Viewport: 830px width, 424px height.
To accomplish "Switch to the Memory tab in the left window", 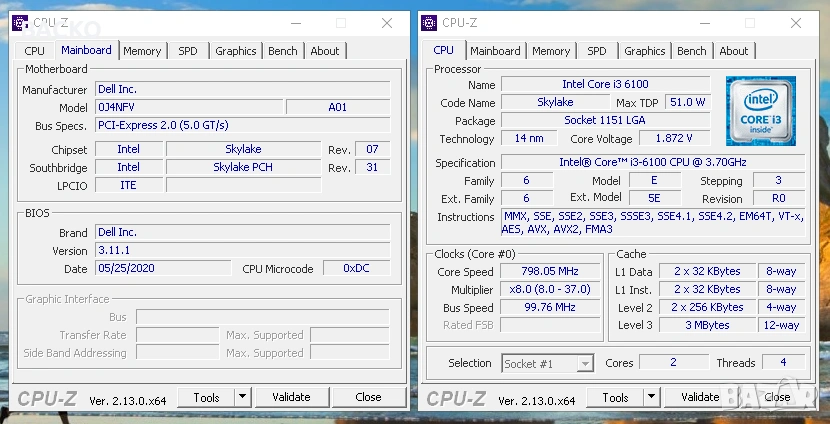I will point(142,51).
